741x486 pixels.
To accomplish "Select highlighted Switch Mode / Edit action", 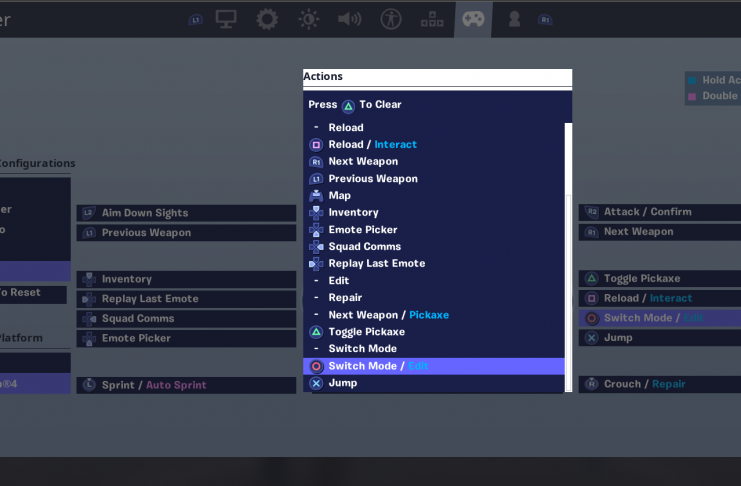I will click(x=434, y=366).
